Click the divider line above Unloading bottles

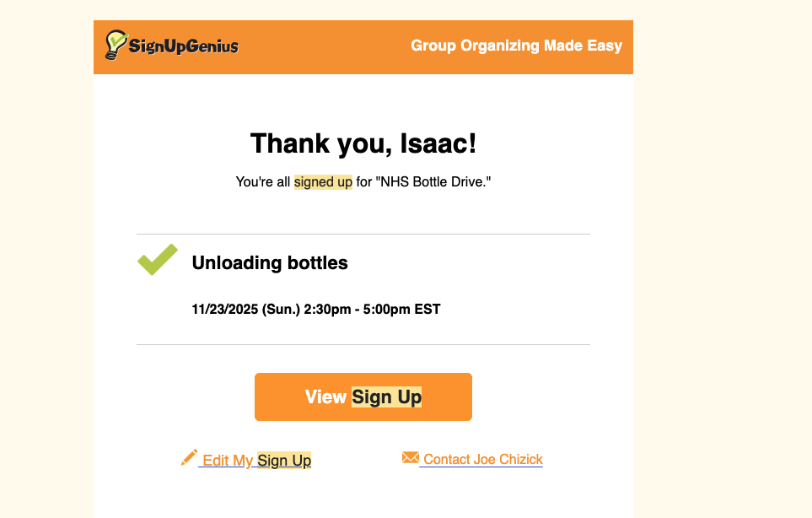pos(363,234)
